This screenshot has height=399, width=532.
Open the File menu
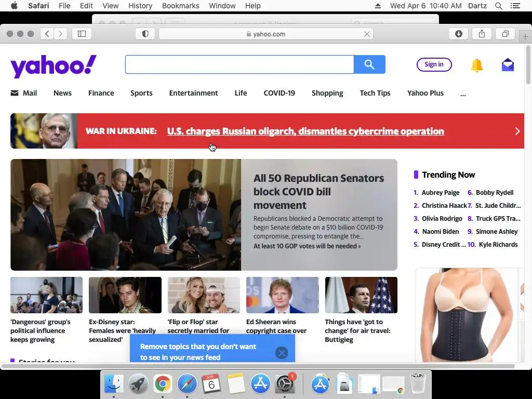(x=64, y=6)
